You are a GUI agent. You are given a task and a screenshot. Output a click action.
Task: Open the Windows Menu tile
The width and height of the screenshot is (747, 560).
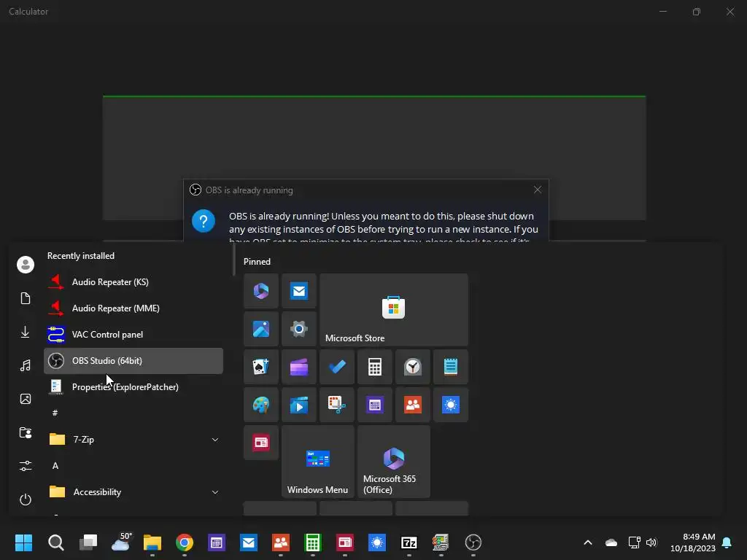pos(318,462)
